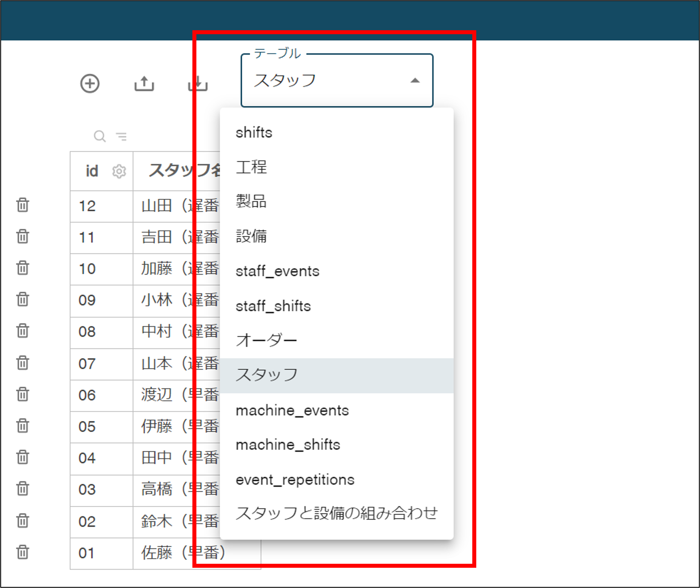The height and width of the screenshot is (588, 700).
Task: Pick machine_events in the dropdown list
Action: tap(337, 410)
